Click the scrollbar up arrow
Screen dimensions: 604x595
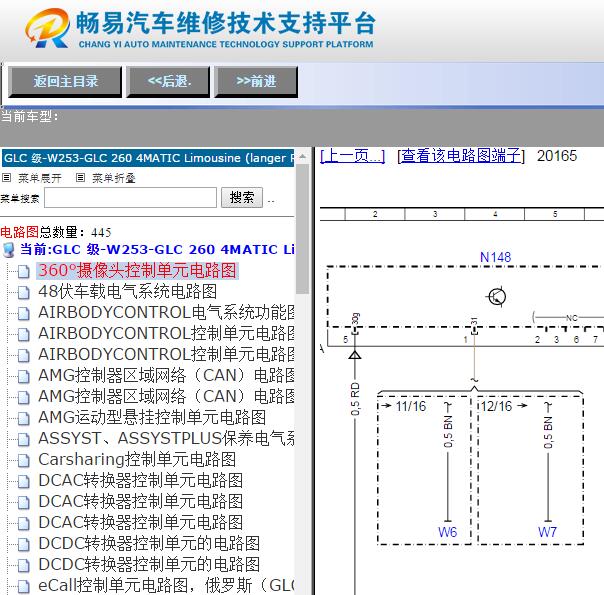(x=302, y=156)
